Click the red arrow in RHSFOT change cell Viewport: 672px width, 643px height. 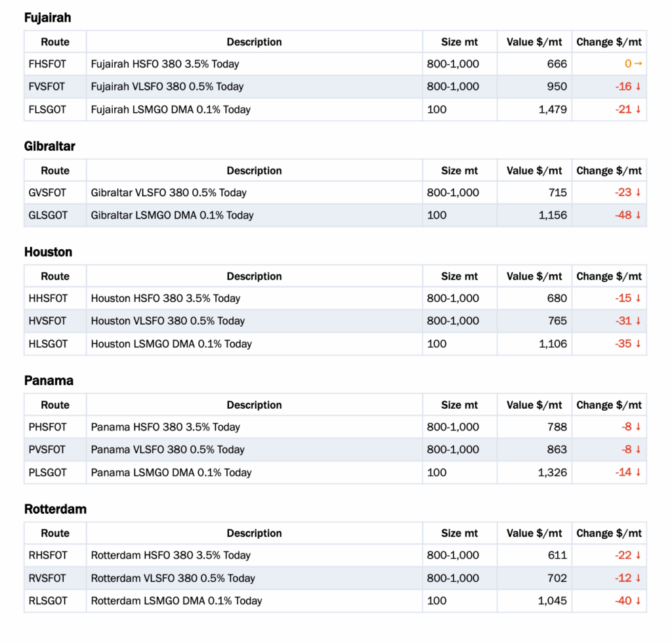click(638, 555)
